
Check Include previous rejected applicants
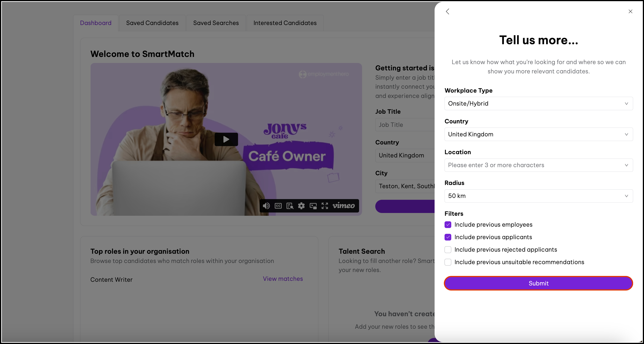click(448, 250)
